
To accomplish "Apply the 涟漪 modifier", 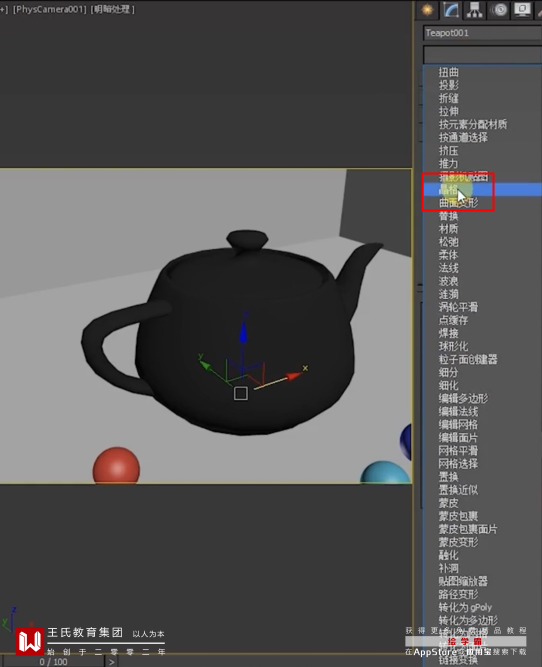I will 448,294.
